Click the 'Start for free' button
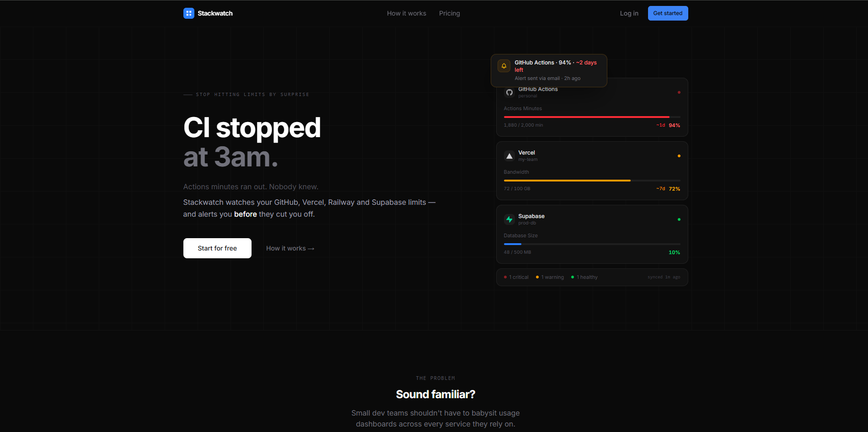The image size is (868, 432). [217, 248]
